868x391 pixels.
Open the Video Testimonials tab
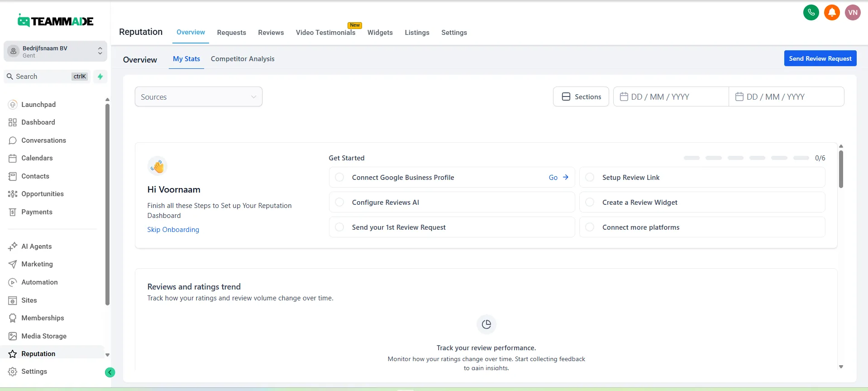tap(326, 33)
